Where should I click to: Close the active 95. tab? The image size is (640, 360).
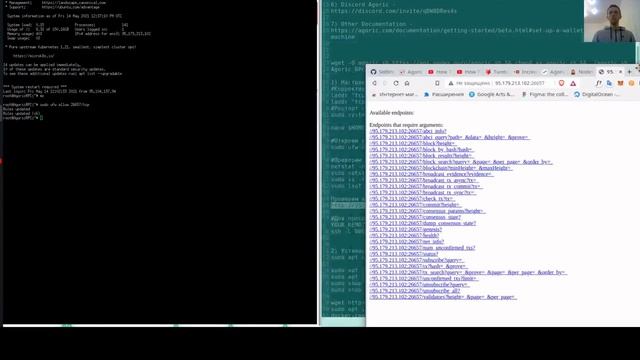click(x=620, y=72)
